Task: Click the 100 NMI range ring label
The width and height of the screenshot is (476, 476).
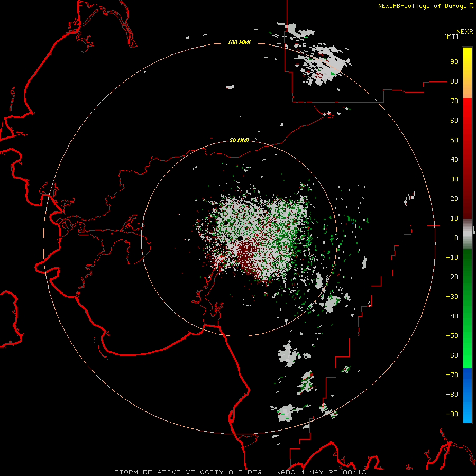Action: 239,42
